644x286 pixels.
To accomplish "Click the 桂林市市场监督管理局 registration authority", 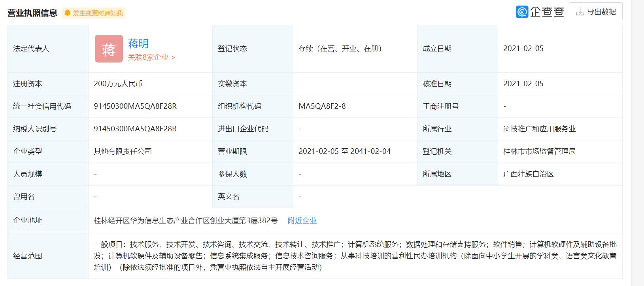I will 539,152.
